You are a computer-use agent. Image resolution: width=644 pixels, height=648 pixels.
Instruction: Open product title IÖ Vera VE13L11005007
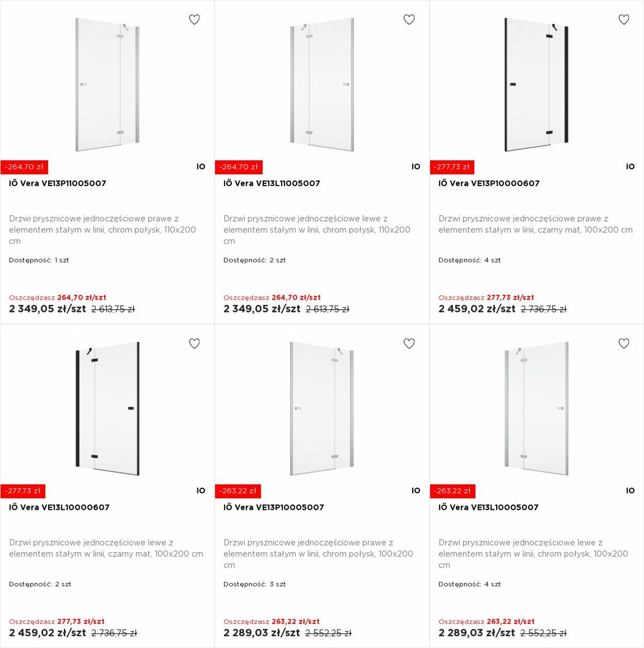click(x=272, y=183)
